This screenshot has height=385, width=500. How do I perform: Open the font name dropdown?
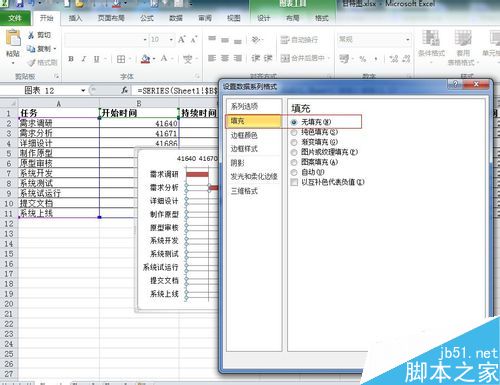[145, 40]
